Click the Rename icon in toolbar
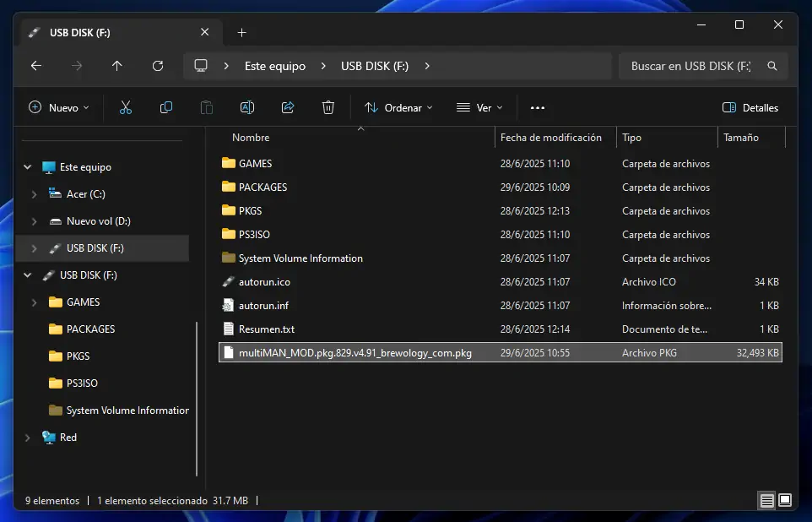 click(x=247, y=107)
